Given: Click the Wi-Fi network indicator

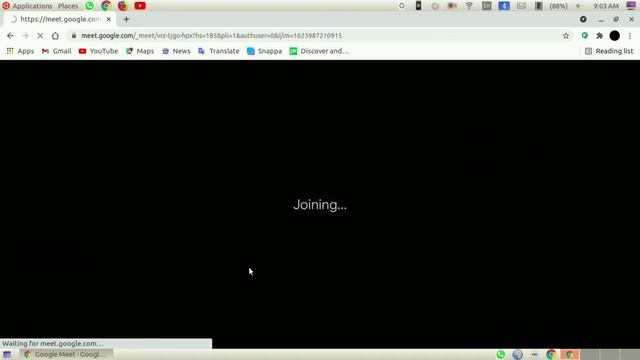Looking at the screenshot, I should pyautogui.click(x=469, y=6).
